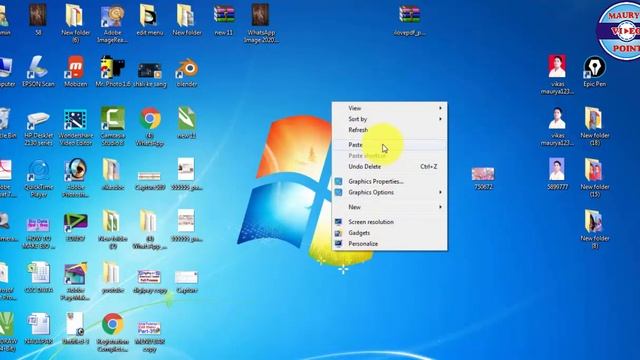This screenshot has width=640, height=360.
Task: Open the Camtasia Studio 8 shortcut
Action: 113,127
